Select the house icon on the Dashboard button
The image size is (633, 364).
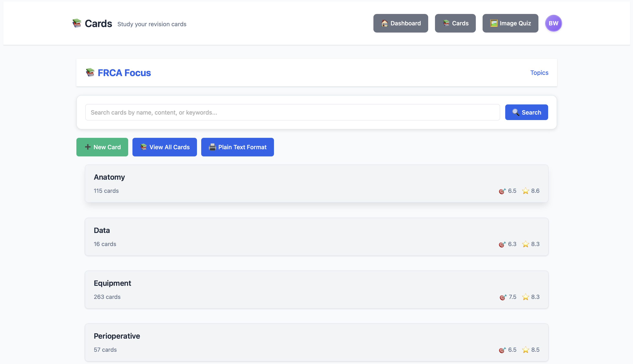(385, 23)
